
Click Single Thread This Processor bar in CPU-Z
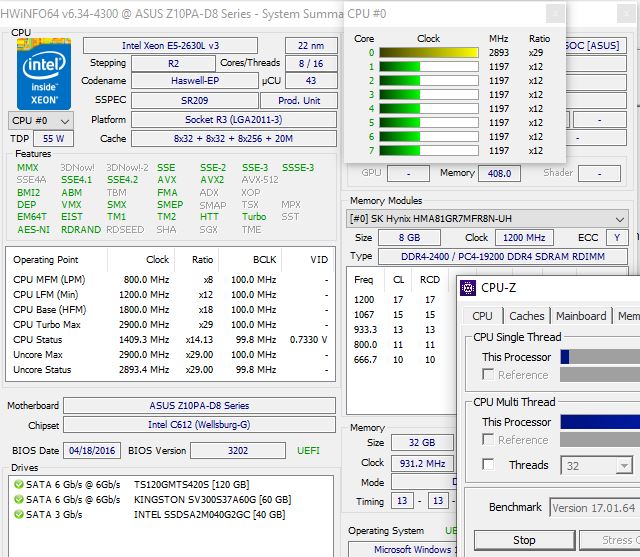coord(600,357)
